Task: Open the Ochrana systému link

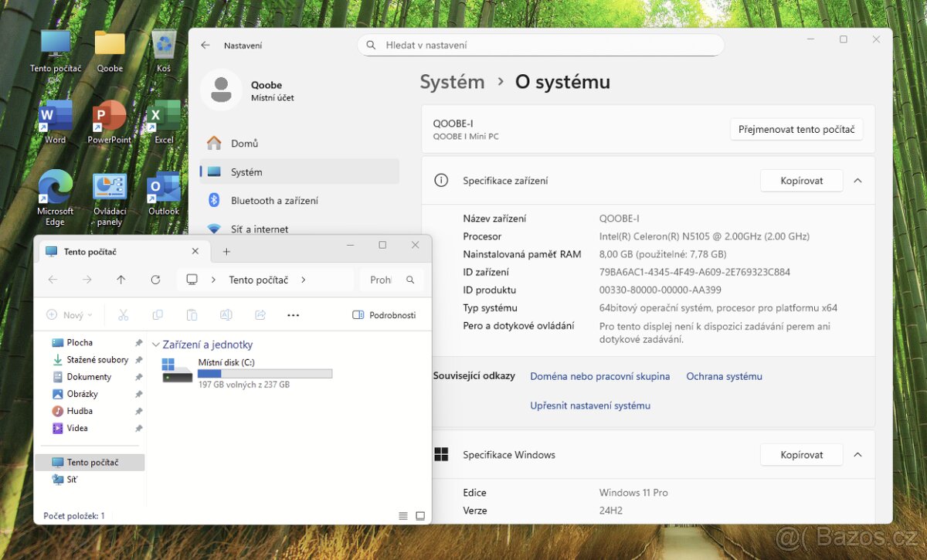Action: coord(724,377)
